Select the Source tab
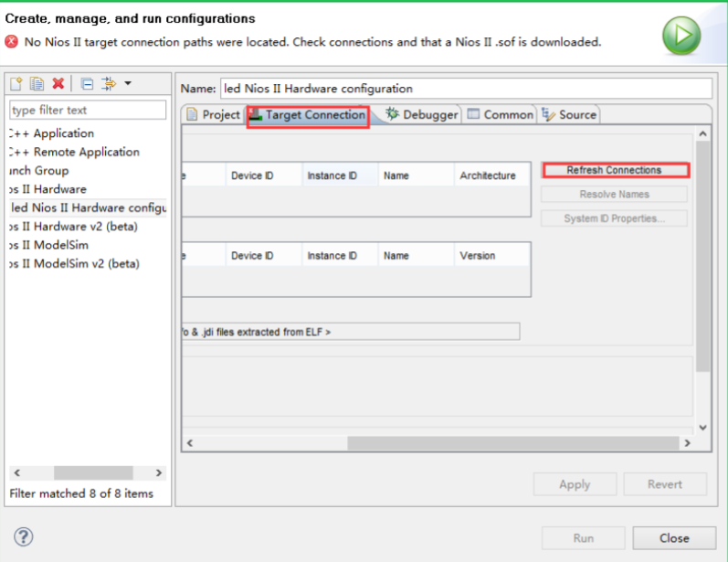The image size is (728, 562). coord(569,115)
